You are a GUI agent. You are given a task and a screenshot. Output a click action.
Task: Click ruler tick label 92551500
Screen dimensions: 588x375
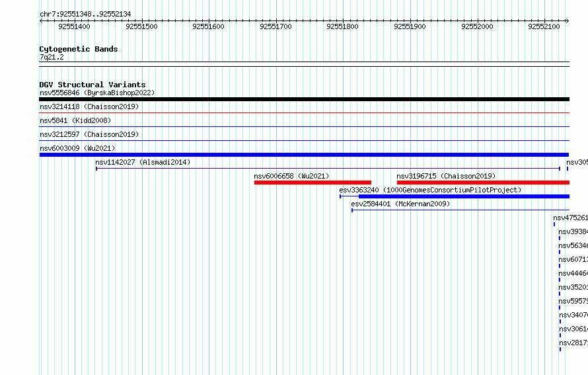(142, 26)
